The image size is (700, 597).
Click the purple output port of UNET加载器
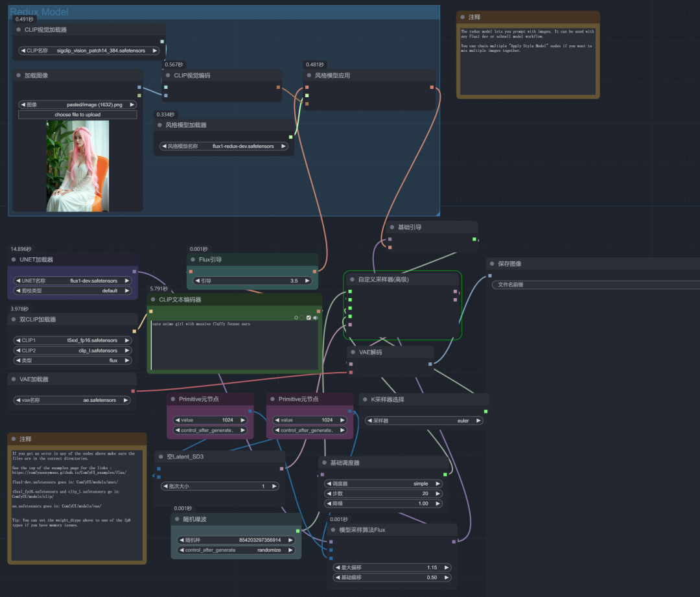(134, 271)
